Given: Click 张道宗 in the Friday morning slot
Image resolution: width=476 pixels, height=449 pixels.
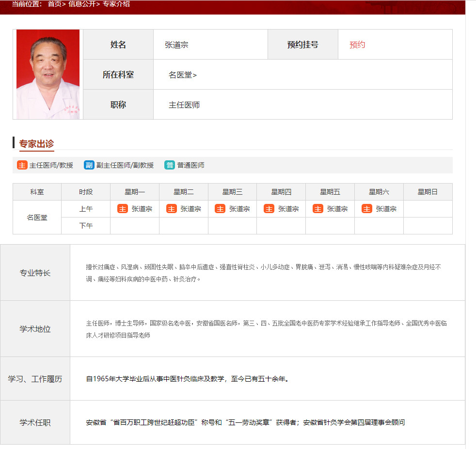Looking at the screenshot, I should click(337, 209).
